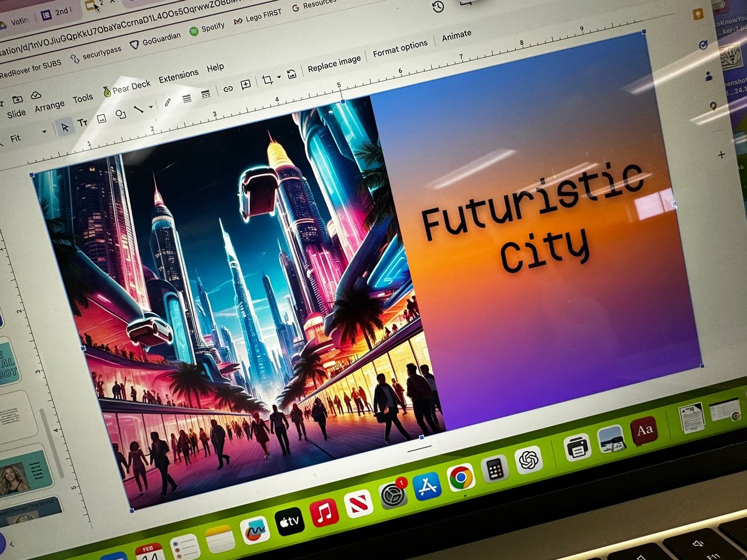
Task: Select the Shape tool
Action: tap(120, 115)
